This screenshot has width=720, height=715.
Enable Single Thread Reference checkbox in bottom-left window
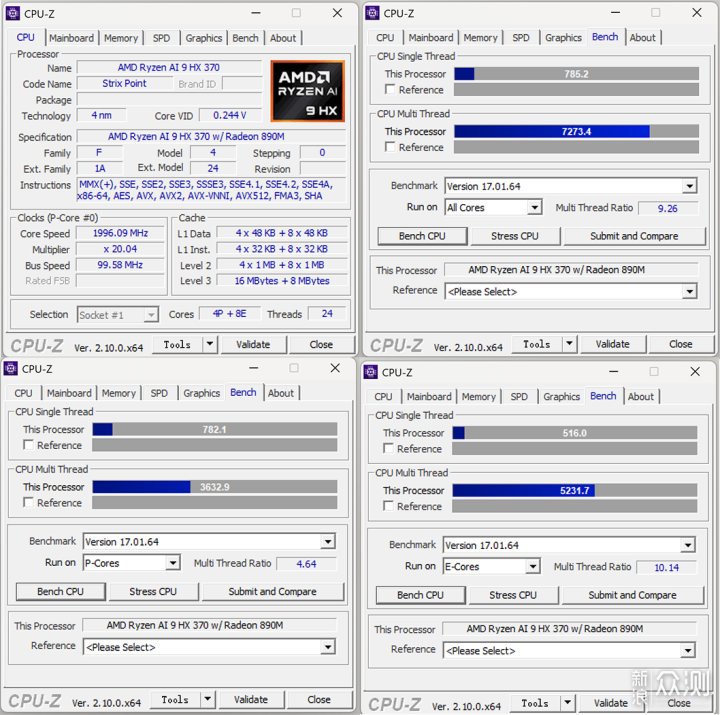point(28,445)
